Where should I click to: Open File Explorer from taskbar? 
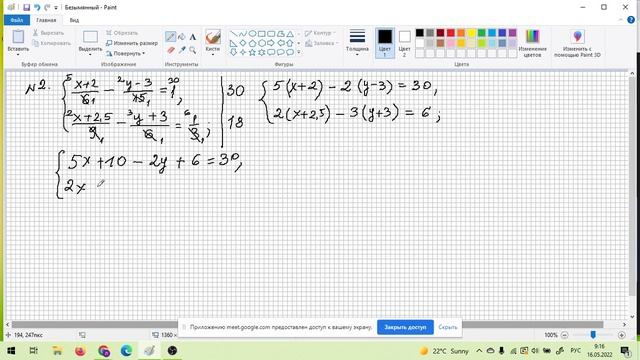tap(57, 351)
